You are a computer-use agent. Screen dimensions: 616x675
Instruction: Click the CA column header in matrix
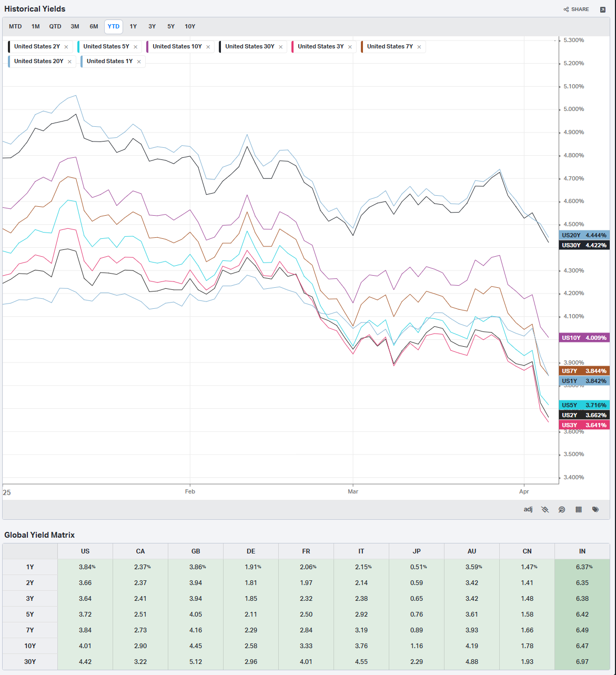coord(140,551)
